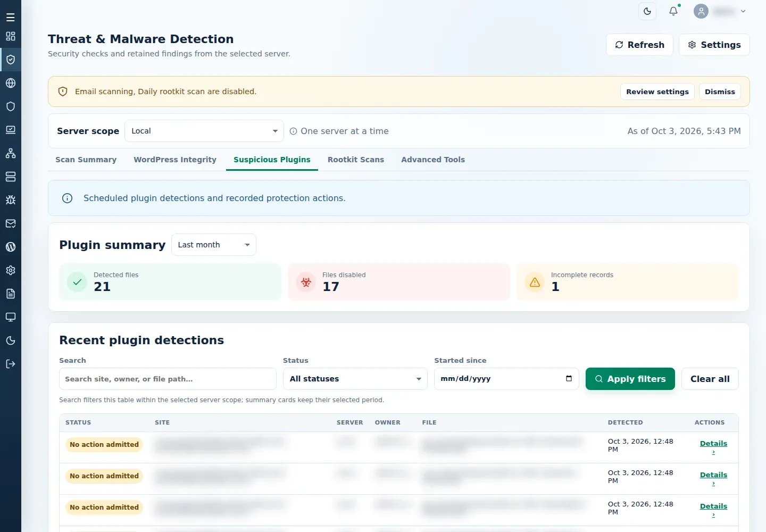Screen dimensions: 766x532
Task: Click the active shield-check icon in the sidebar
Action: [x=11, y=60]
